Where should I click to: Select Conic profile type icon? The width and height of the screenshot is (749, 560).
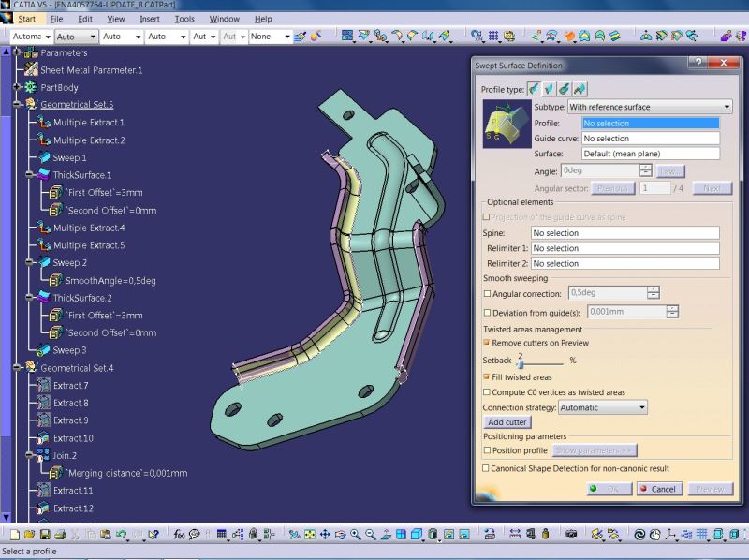pos(580,88)
